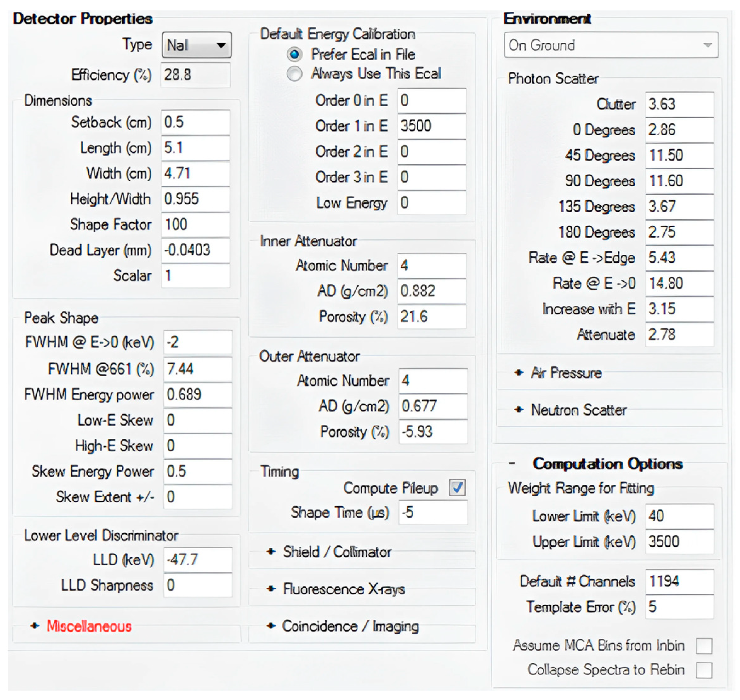Expand the Miscellaneous section plus icon
740x700 pixels.
(x=35, y=626)
